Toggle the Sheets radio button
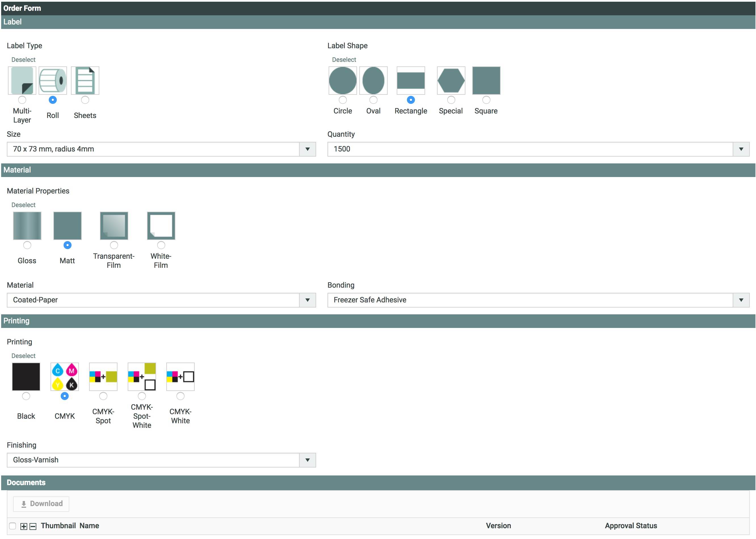Viewport: 756px width, 539px height. 85,100
